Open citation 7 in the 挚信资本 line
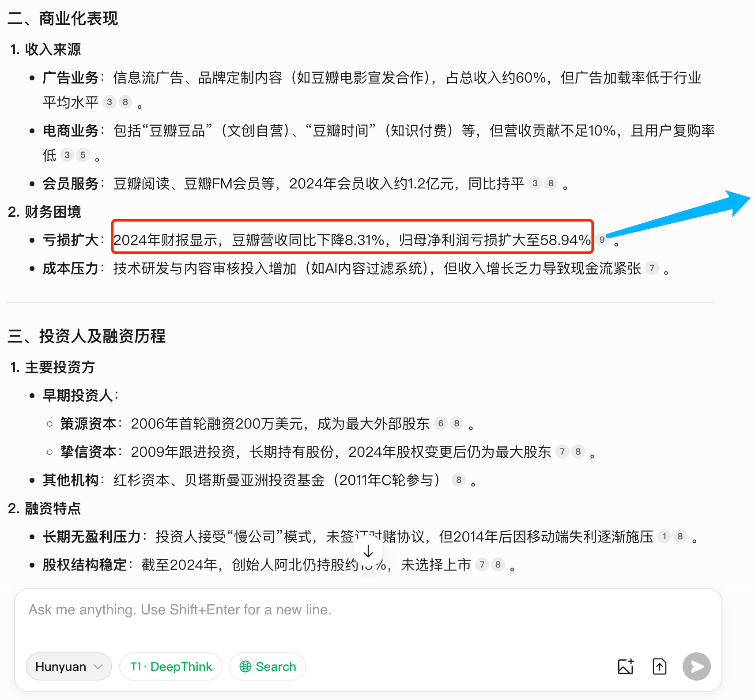The width and height of the screenshot is (755, 700). 562,452
